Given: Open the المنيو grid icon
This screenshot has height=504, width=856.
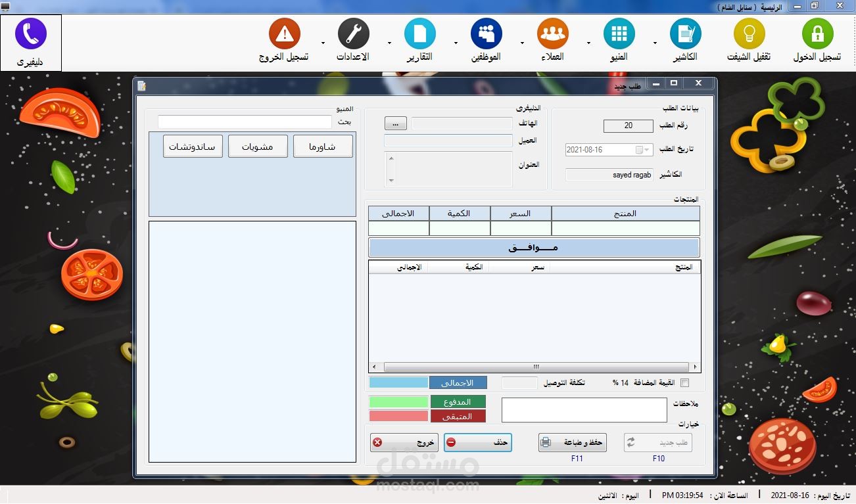Looking at the screenshot, I should 619,34.
